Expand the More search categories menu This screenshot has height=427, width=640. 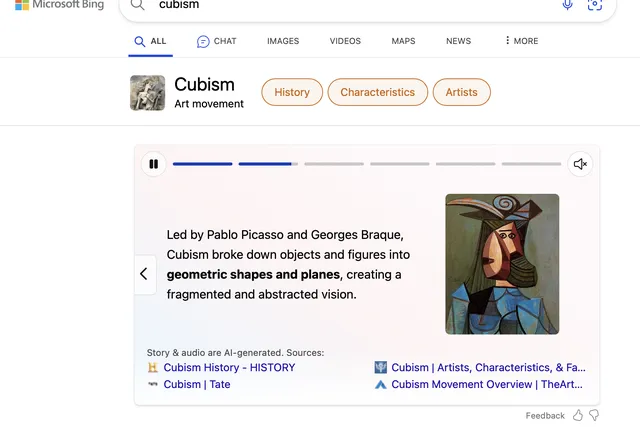point(521,41)
